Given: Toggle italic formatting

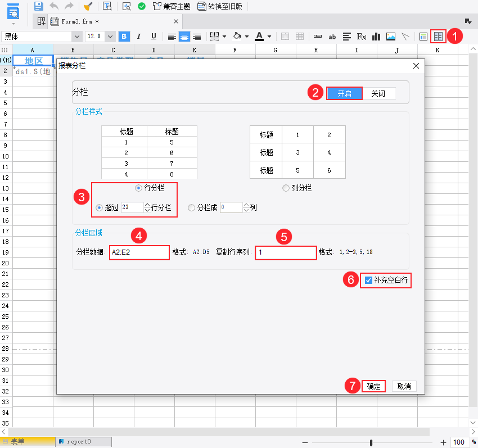Looking at the screenshot, I should pyautogui.click(x=139, y=37).
